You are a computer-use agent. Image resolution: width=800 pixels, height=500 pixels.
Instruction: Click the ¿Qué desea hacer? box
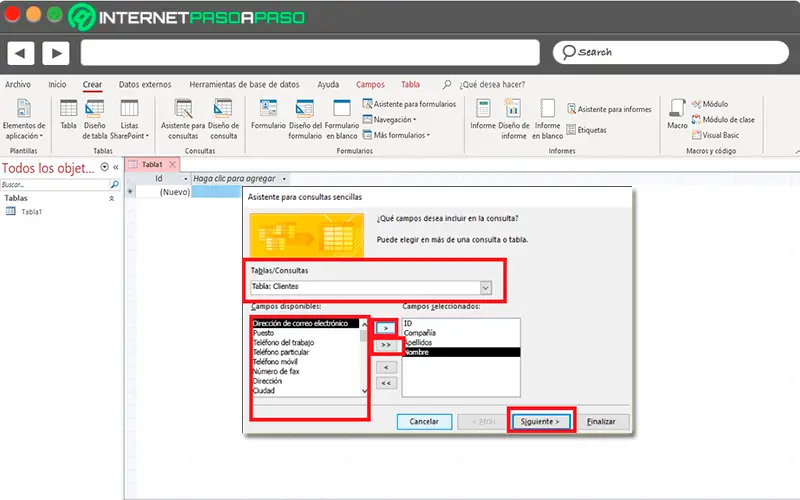click(492, 85)
